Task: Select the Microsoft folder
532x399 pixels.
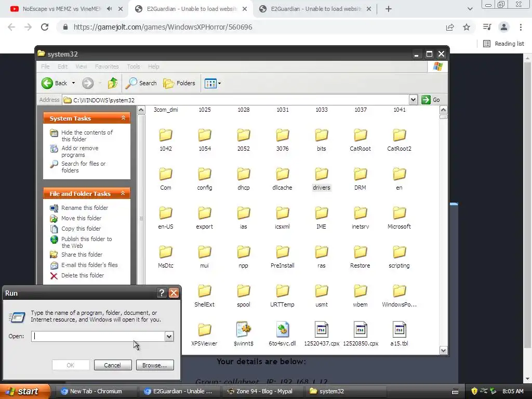Action: coord(400,218)
